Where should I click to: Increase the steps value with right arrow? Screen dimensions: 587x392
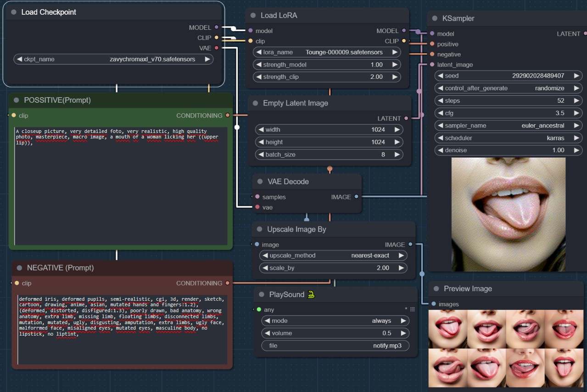577,101
